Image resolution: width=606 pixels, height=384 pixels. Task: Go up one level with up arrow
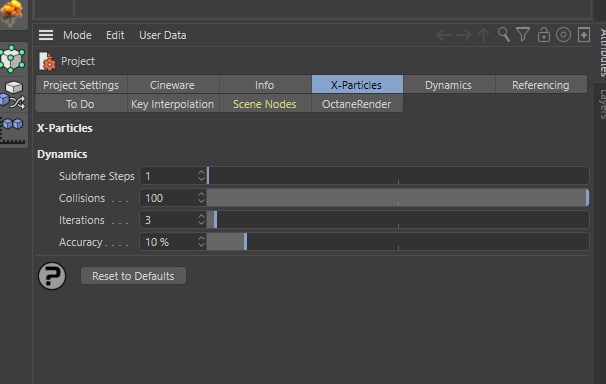[x=483, y=36]
